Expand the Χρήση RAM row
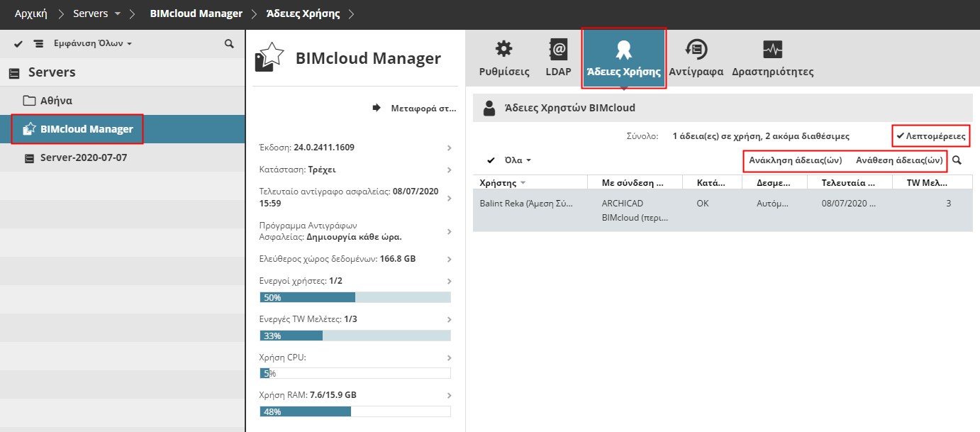 [450, 394]
